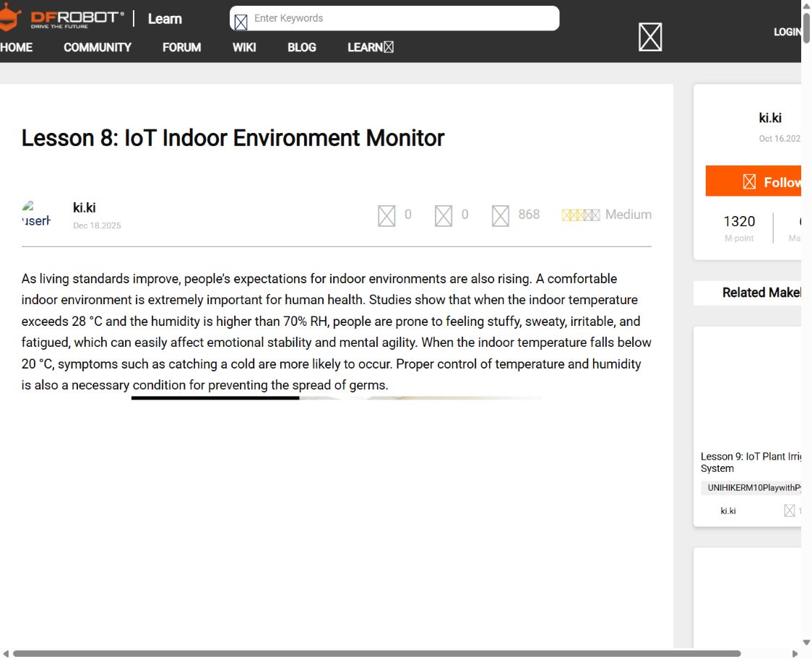Open the FORUM menu item
Image resolution: width=812 pixels, height=659 pixels.
(181, 47)
